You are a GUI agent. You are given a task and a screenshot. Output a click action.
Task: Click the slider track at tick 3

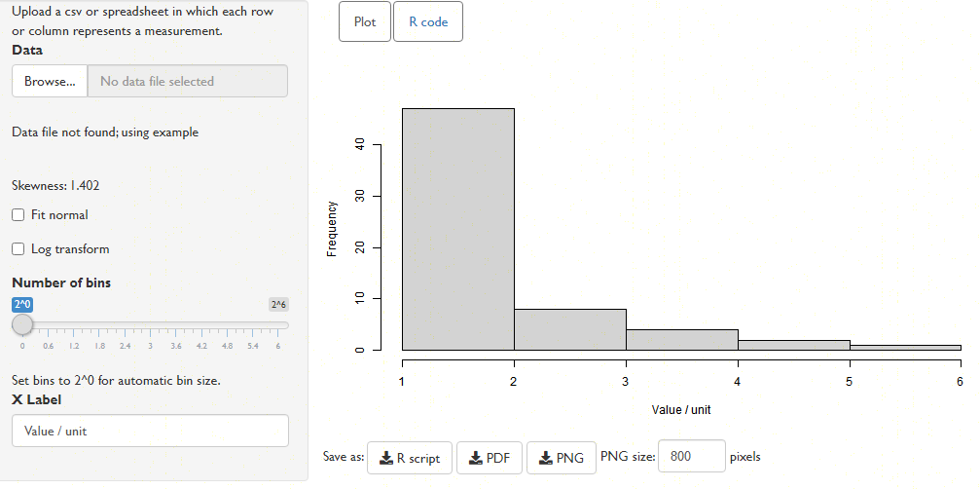[x=150, y=324]
